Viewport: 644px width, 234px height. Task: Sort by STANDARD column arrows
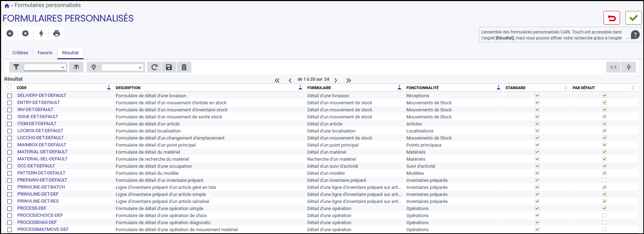[566, 88]
